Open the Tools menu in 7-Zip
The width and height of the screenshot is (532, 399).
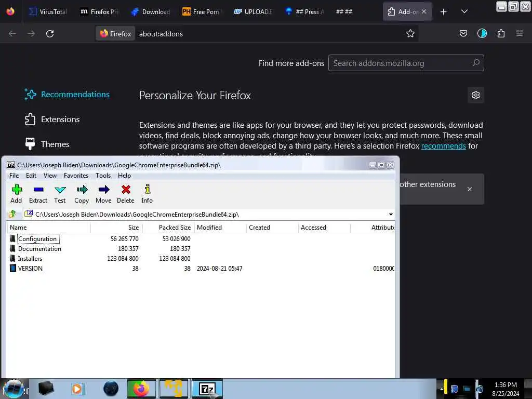[103, 176]
